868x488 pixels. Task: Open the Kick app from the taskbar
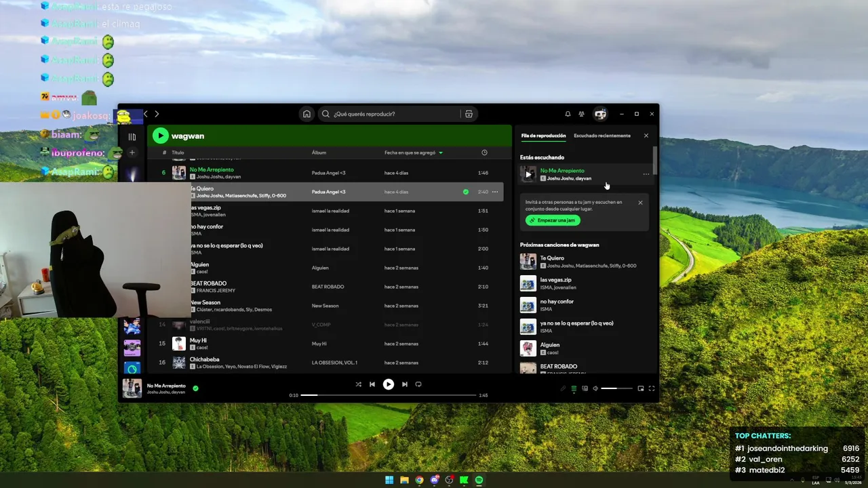(464, 480)
